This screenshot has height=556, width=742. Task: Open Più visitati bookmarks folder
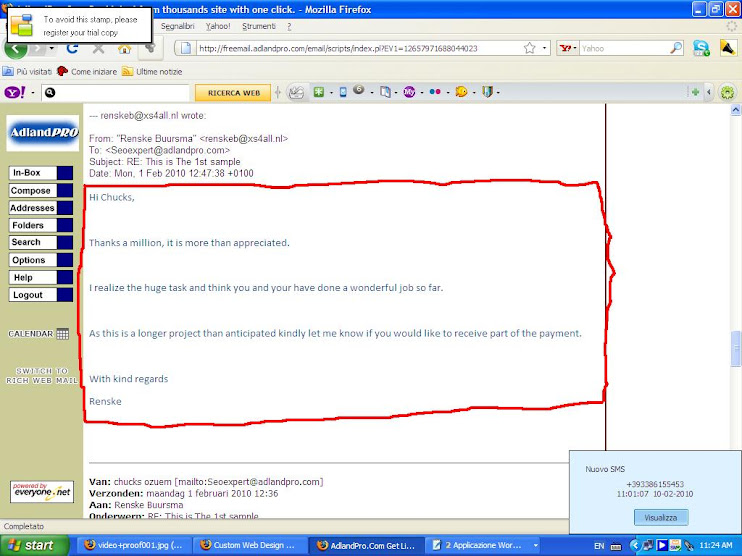[27, 71]
